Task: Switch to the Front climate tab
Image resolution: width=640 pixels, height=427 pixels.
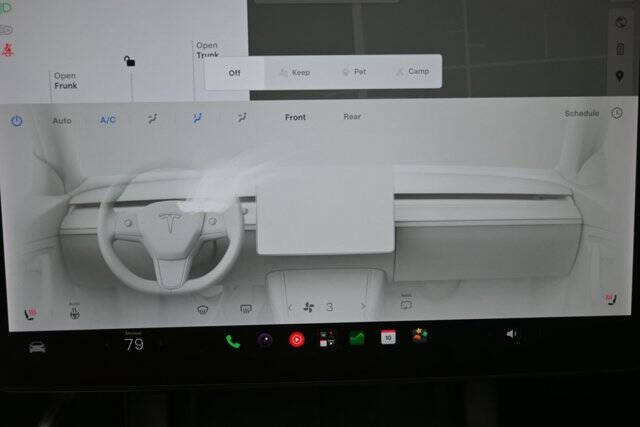Action: click(295, 117)
